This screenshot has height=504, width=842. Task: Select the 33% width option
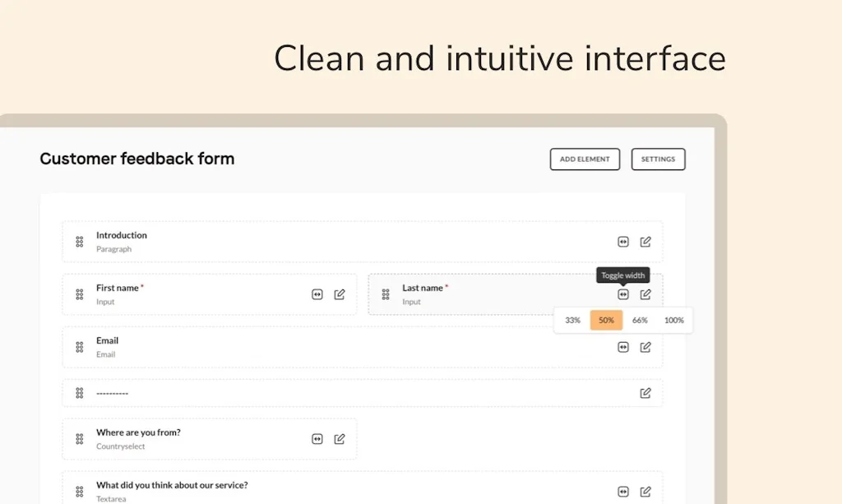(571, 320)
